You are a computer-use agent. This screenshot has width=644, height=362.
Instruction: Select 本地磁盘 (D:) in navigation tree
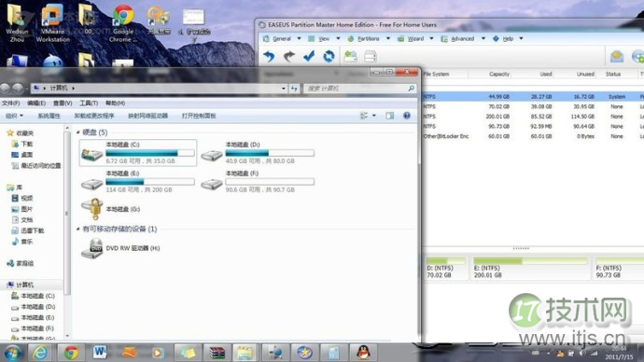click(37, 307)
